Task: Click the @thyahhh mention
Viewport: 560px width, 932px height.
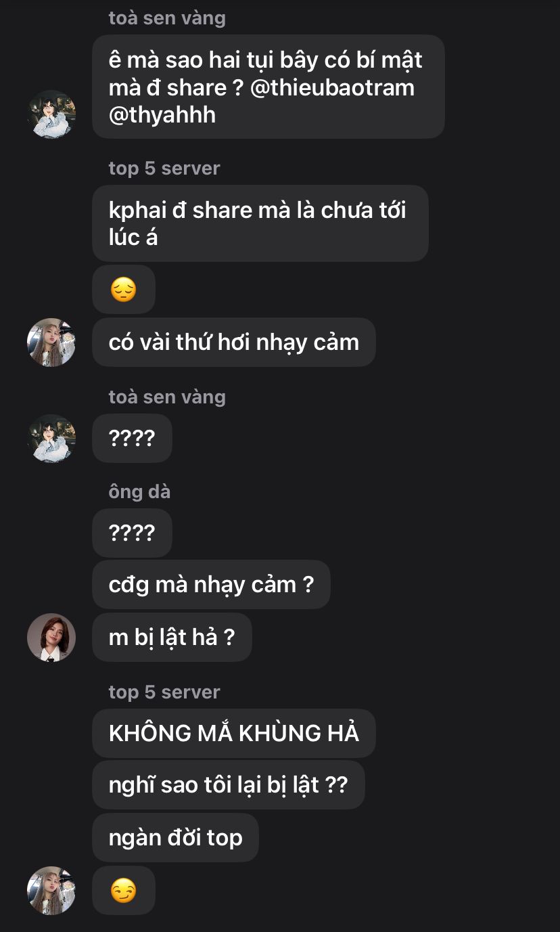Action: point(162,114)
